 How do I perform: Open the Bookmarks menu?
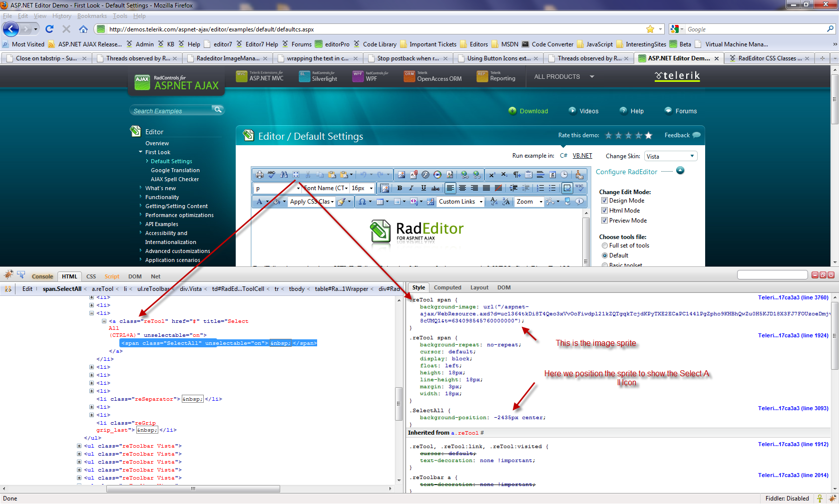pyautogui.click(x=92, y=16)
